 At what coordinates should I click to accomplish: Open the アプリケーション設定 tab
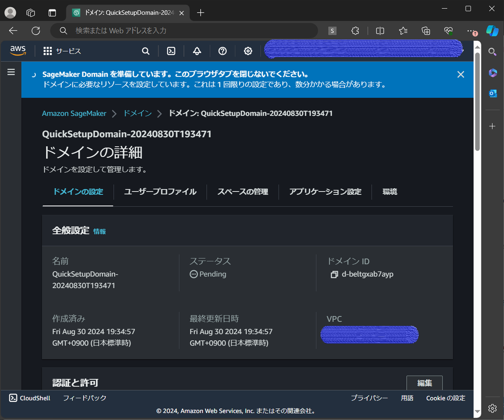325,192
